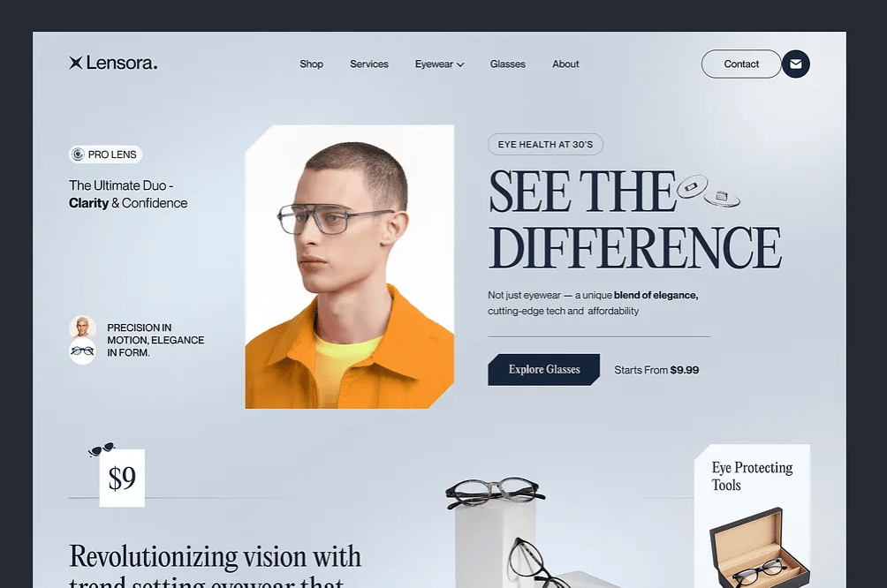This screenshot has width=887, height=588.
Task: Click the Starts From $9.99 text
Action: click(656, 370)
